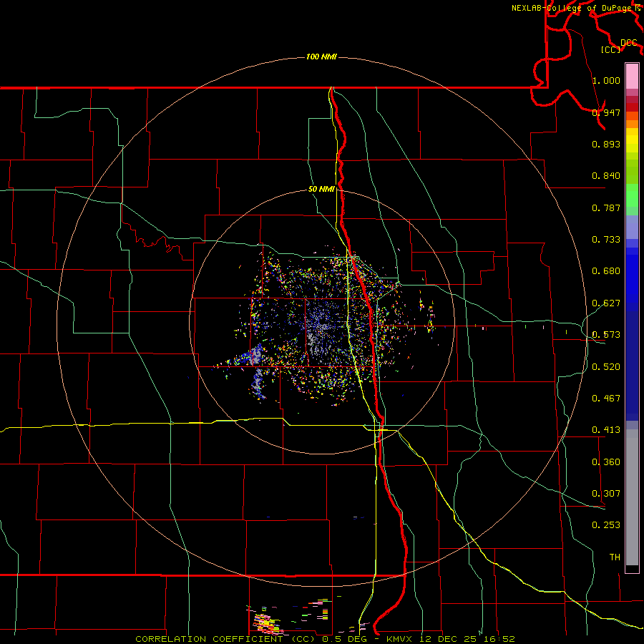Click the TH threshold label
The image size is (644, 644).
click(615, 557)
